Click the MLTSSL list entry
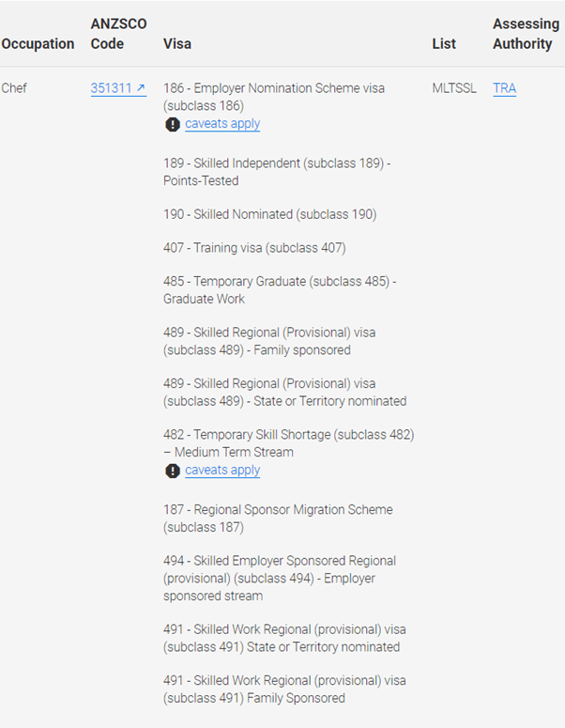The height and width of the screenshot is (728, 565). click(454, 88)
